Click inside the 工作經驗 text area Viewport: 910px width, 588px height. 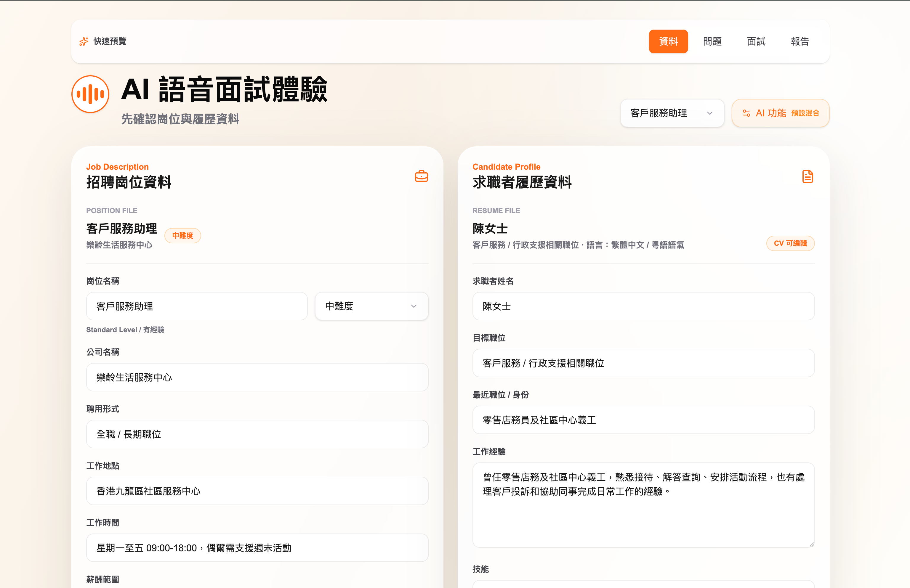click(x=643, y=505)
